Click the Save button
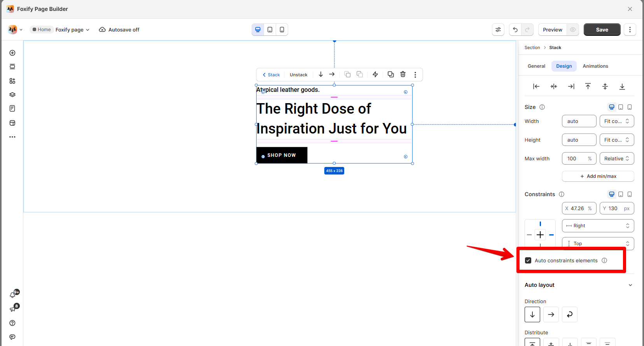 [x=602, y=30]
